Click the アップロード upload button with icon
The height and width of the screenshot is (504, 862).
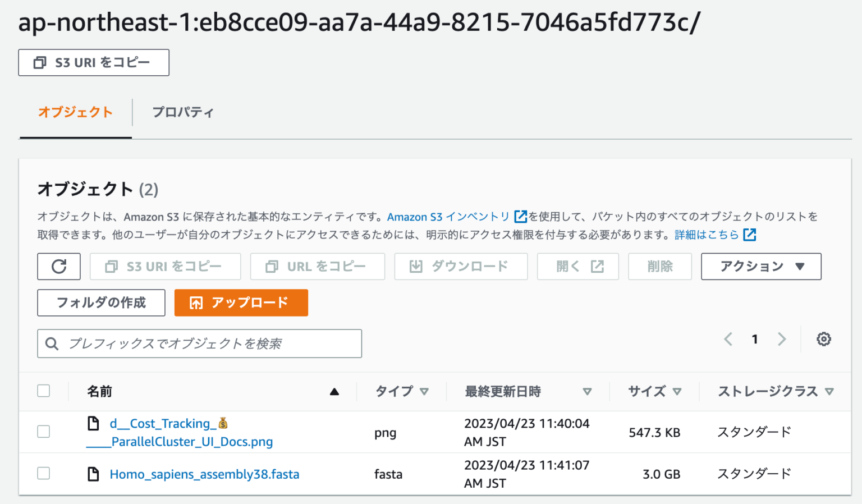click(x=241, y=303)
